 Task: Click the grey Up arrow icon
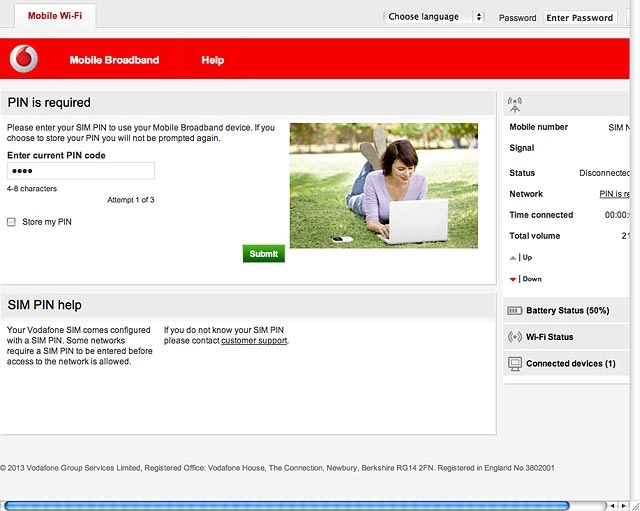point(513,258)
